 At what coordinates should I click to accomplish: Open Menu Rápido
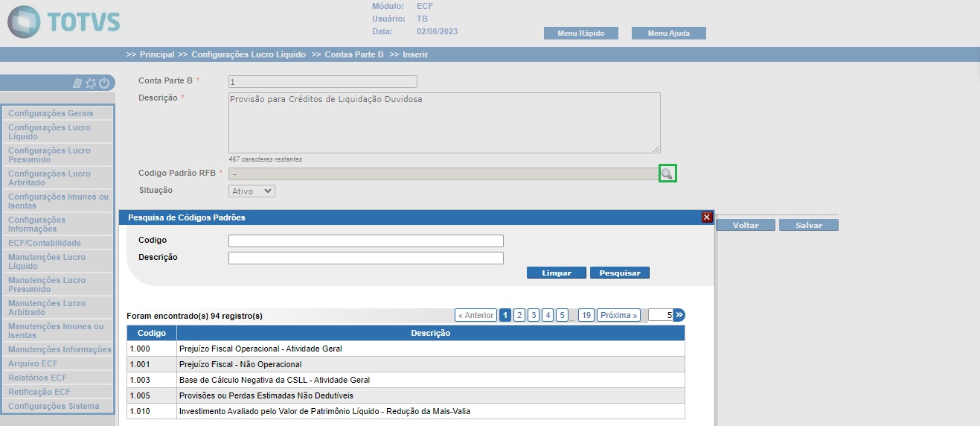(581, 34)
